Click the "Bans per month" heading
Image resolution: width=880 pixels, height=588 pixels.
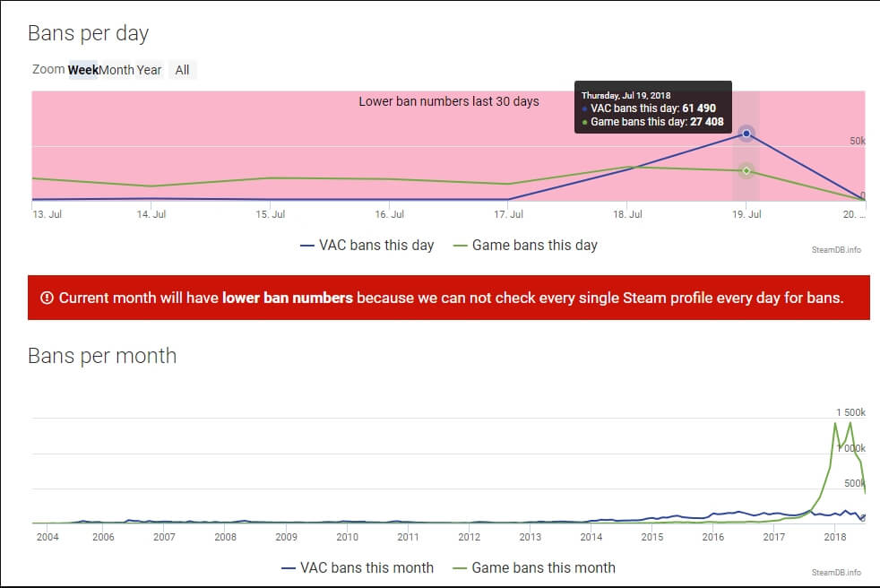pos(102,356)
